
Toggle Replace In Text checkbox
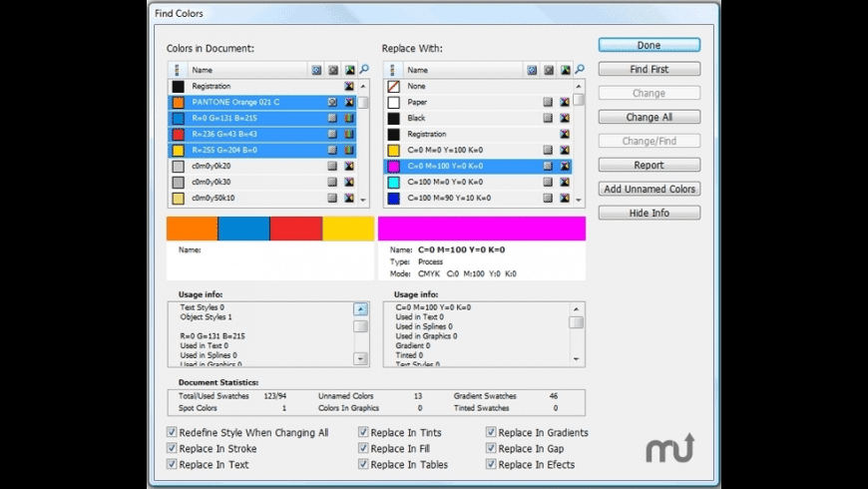pyautogui.click(x=172, y=464)
